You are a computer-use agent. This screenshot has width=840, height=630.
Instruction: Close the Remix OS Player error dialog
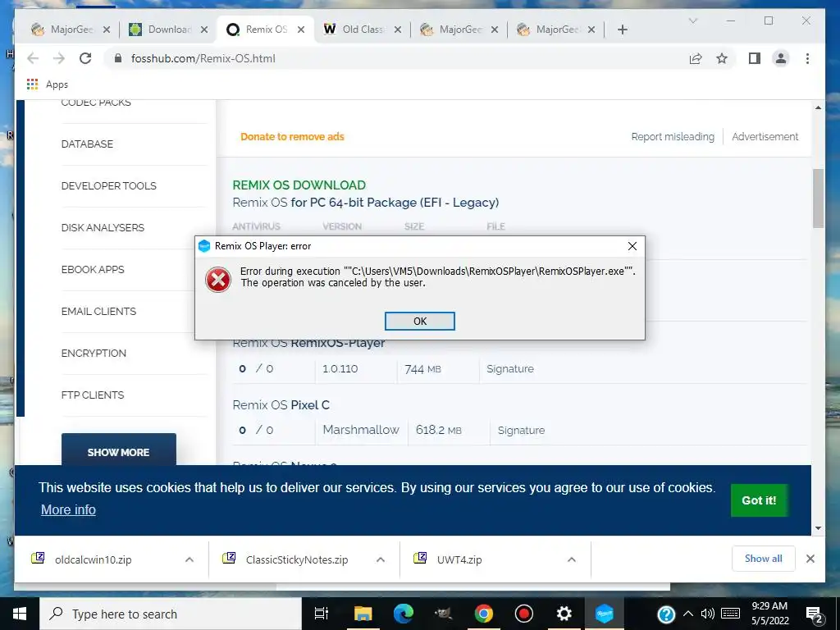point(632,246)
